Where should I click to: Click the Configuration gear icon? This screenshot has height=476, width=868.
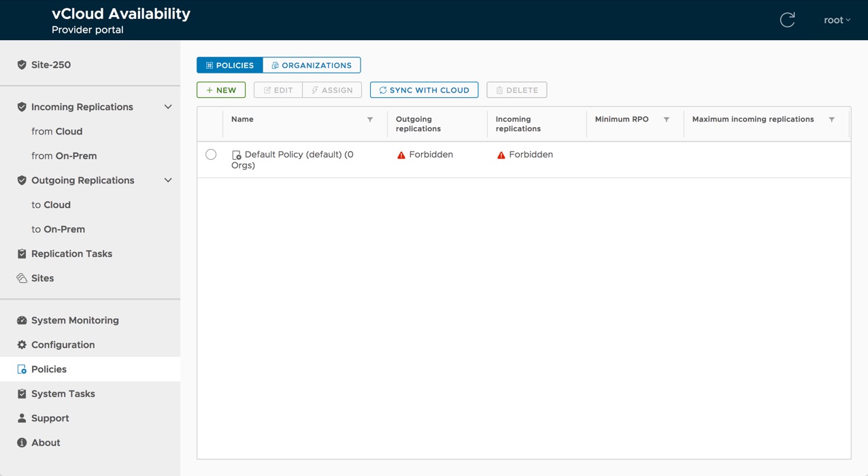(x=22, y=345)
